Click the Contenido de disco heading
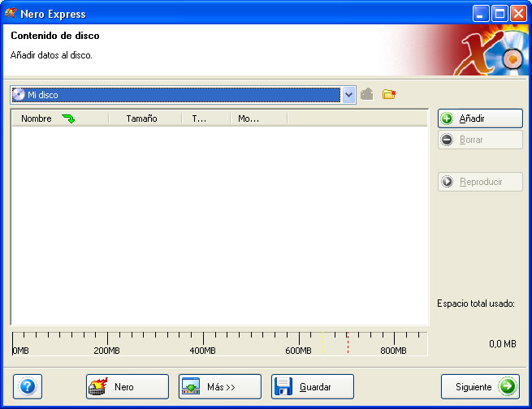532x409 pixels. point(55,36)
